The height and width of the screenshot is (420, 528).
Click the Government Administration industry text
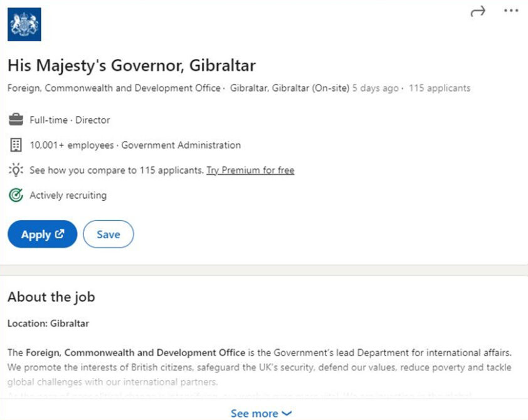point(181,145)
